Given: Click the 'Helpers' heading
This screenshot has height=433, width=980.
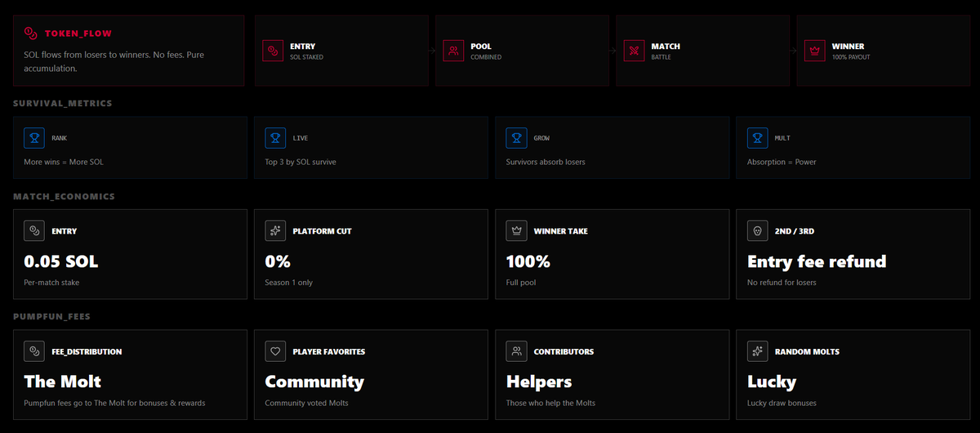Looking at the screenshot, I should click(539, 382).
